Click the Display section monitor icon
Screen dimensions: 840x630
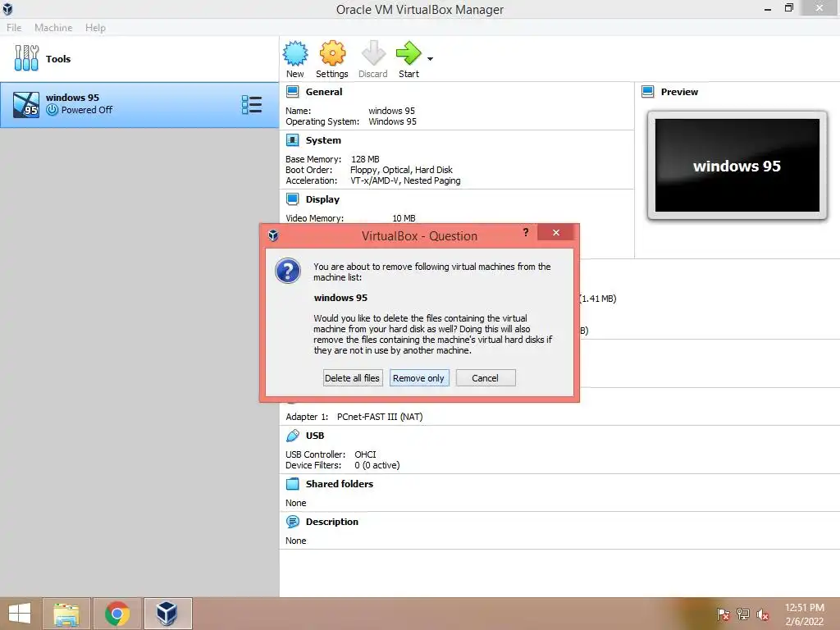(293, 199)
